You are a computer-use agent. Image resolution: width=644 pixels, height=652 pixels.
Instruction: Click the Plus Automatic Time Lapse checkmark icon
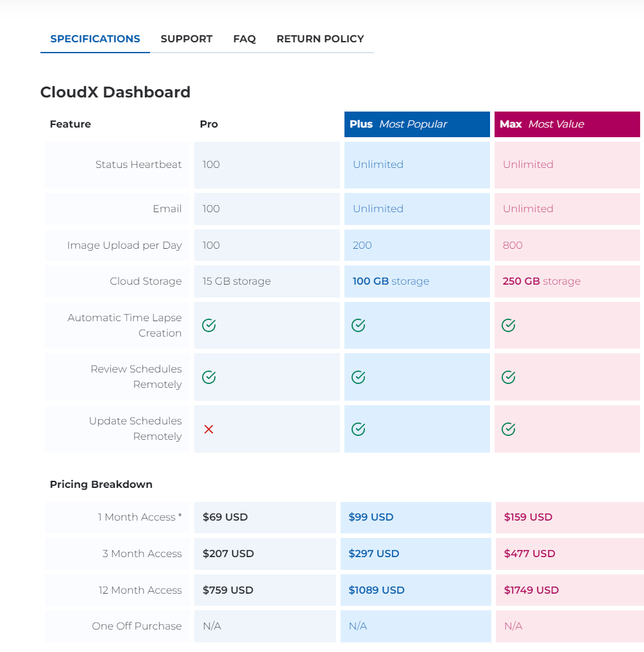click(x=358, y=325)
